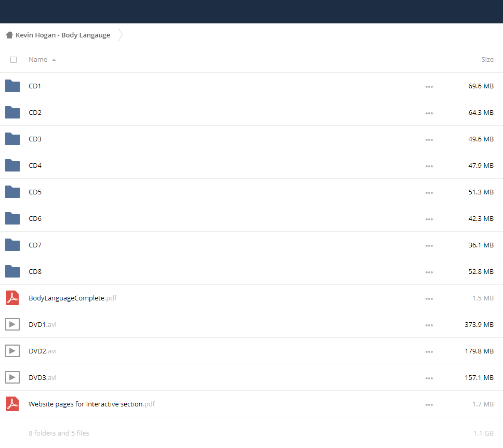The image size is (503, 448).
Task: Click the 1.7 MB size of Website pages PDF
Action: coord(483,404)
